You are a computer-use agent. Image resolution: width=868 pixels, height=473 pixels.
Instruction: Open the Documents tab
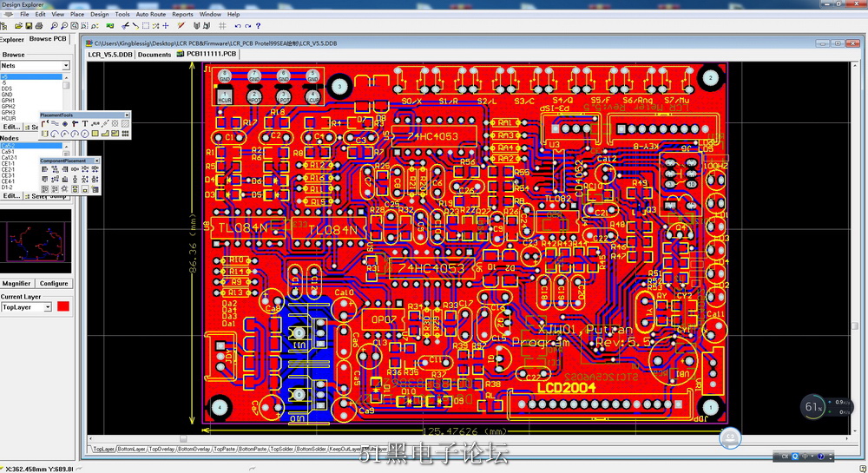[x=155, y=54]
